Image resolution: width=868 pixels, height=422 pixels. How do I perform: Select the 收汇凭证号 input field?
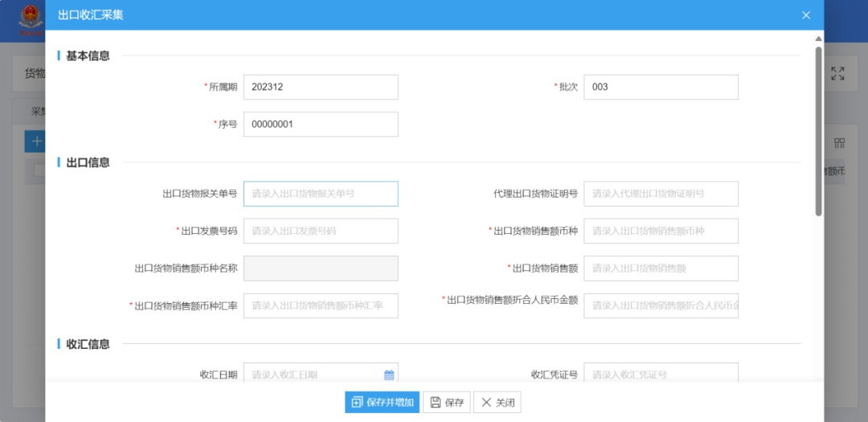(x=661, y=375)
